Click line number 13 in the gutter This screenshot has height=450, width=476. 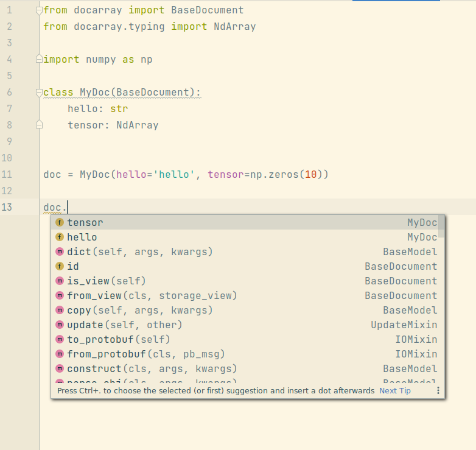coord(7,207)
